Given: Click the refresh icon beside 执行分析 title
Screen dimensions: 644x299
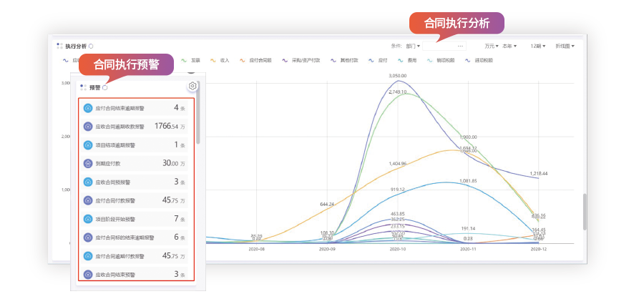Looking at the screenshot, I should coord(91,46).
